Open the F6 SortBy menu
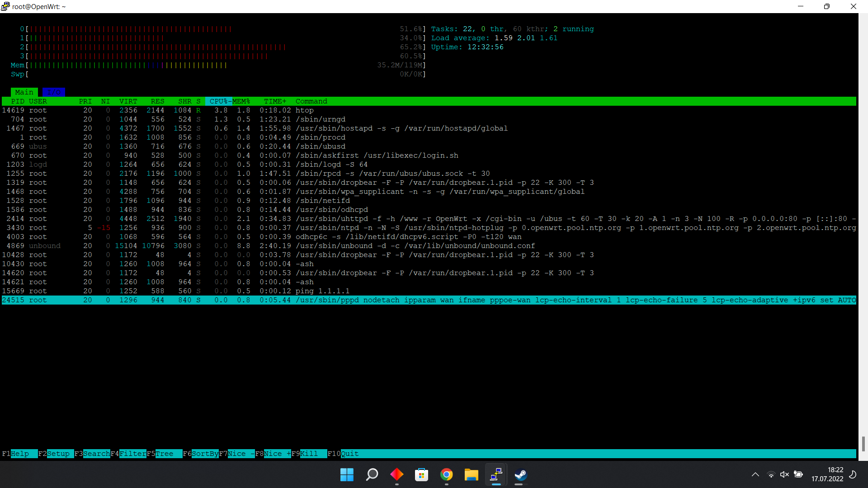This screenshot has width=868, height=488. 205,454
